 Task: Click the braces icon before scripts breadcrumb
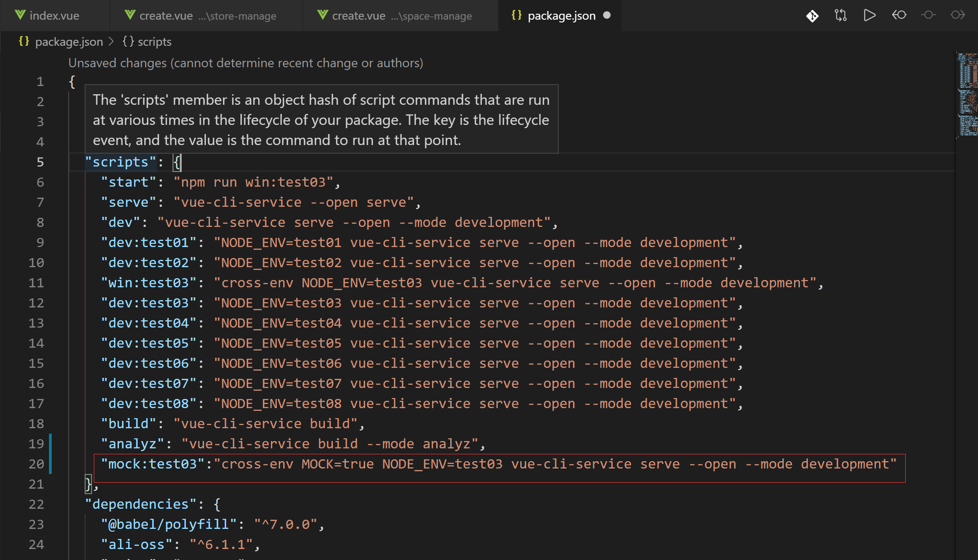(128, 41)
